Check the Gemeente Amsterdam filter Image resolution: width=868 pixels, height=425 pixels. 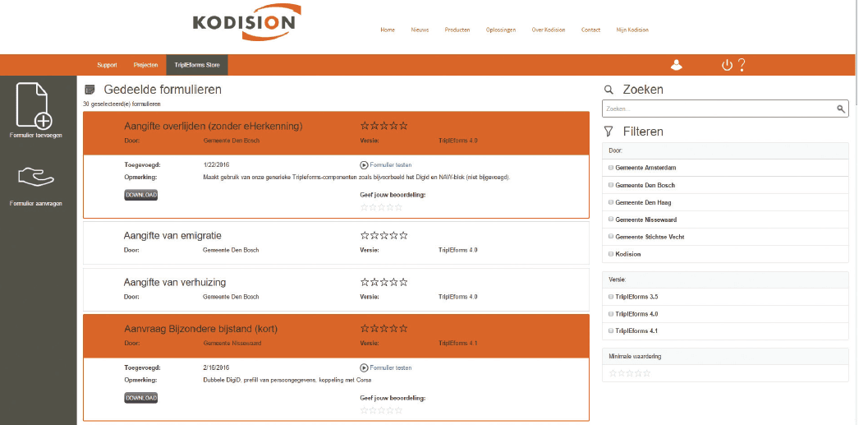611,168
